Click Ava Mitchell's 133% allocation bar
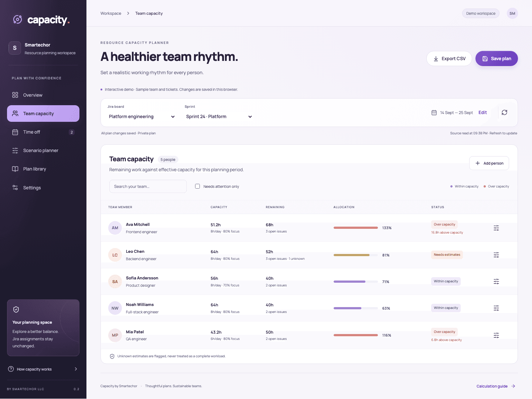 356,228
